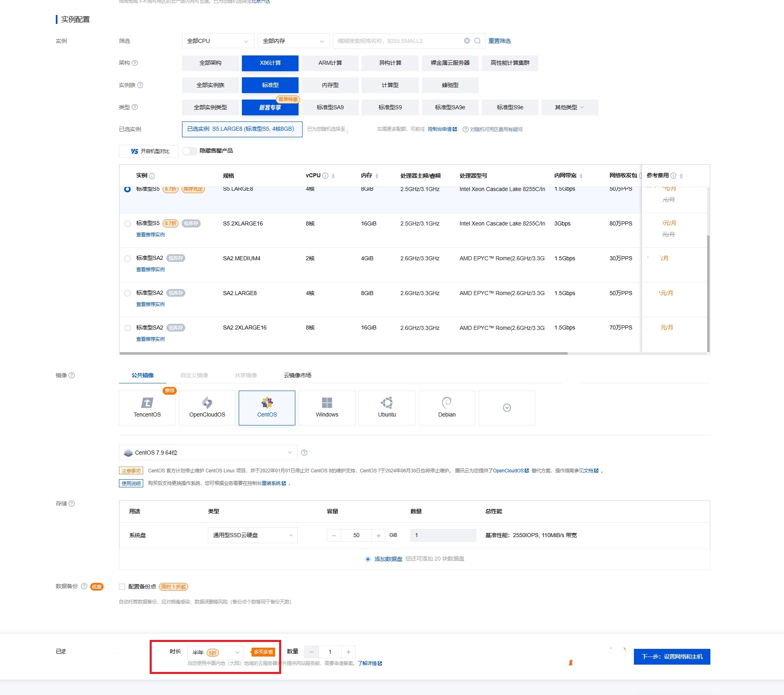
Task: Select the Windows image tile
Action: pos(327,408)
